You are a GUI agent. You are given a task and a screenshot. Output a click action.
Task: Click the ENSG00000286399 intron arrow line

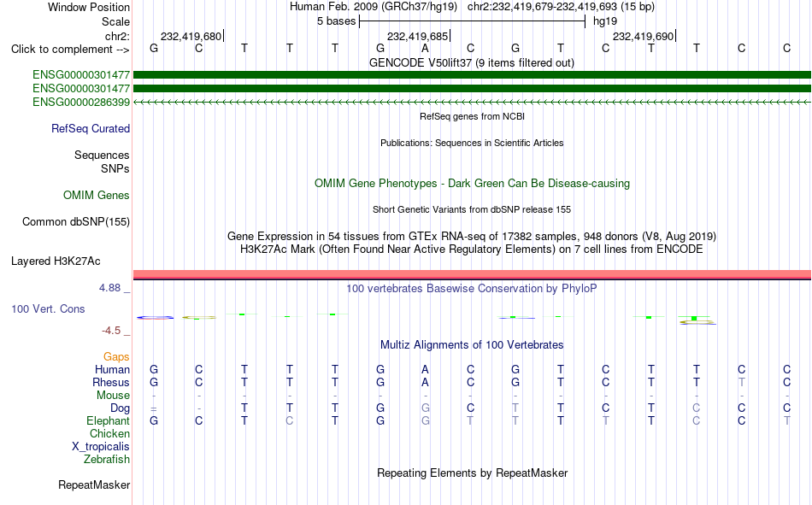[x=473, y=102]
